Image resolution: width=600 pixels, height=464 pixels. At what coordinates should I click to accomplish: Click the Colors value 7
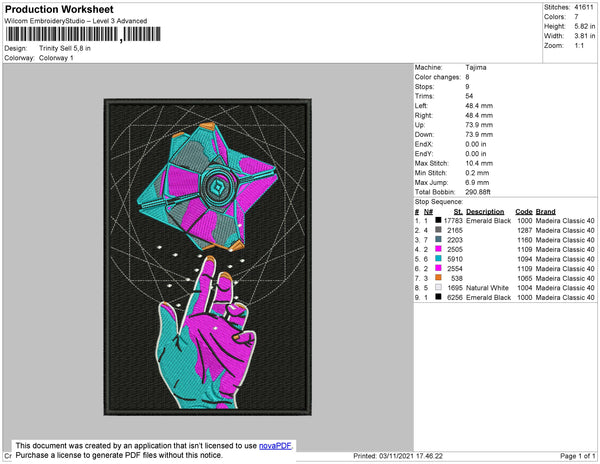576,17
